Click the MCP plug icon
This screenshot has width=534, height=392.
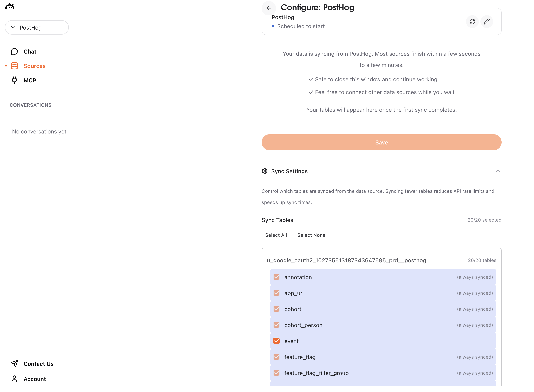coord(14,80)
